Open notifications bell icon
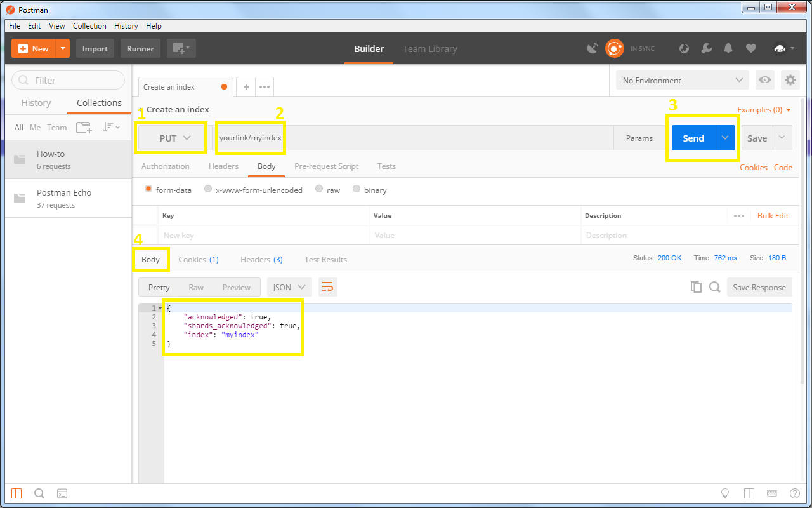Image resolution: width=812 pixels, height=508 pixels. 728,48
